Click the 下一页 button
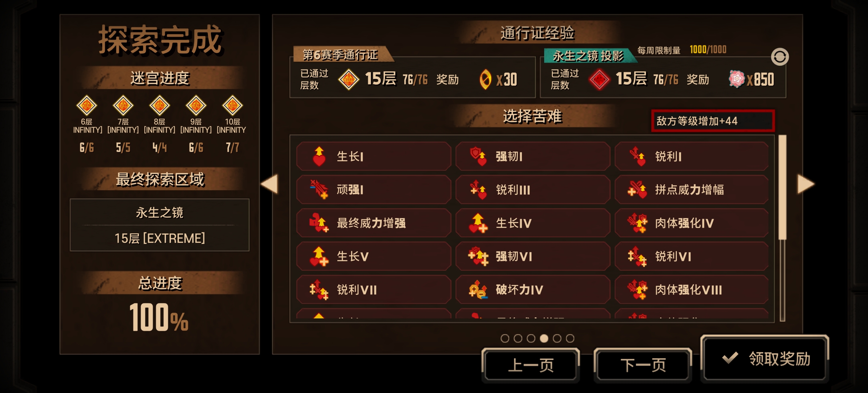 pos(643,365)
